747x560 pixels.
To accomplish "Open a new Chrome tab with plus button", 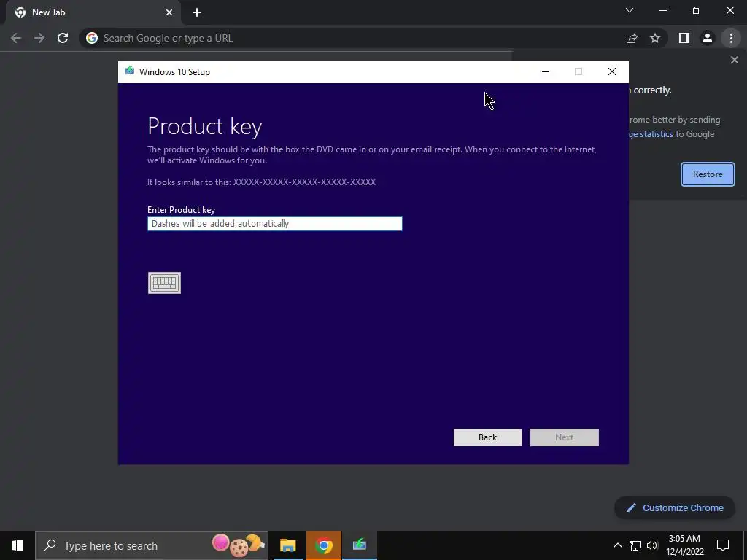I will tap(197, 12).
